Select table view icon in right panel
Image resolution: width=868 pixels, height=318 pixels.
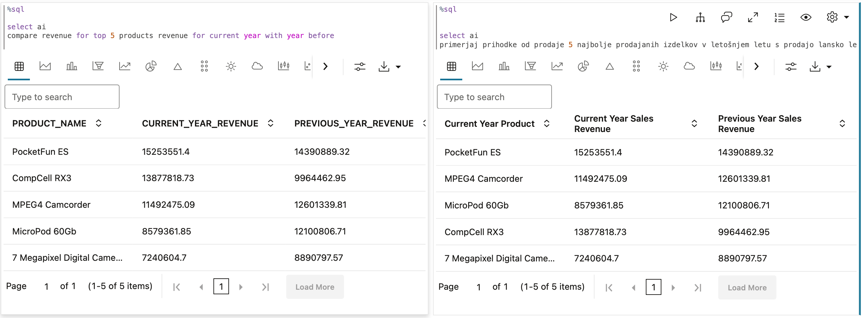pos(452,66)
